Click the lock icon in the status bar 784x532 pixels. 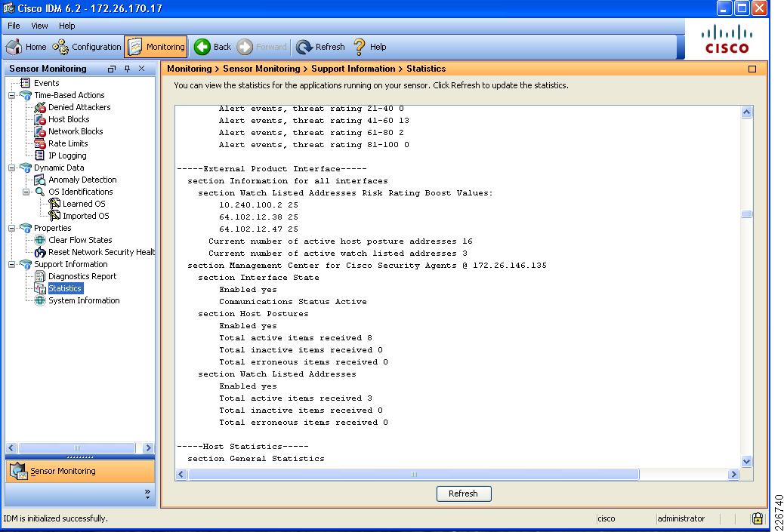tap(756, 518)
